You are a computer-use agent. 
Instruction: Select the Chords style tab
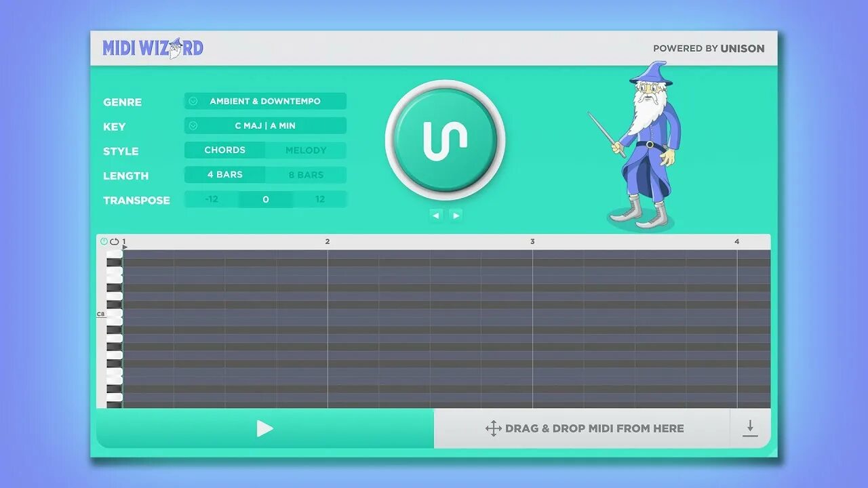coord(224,150)
